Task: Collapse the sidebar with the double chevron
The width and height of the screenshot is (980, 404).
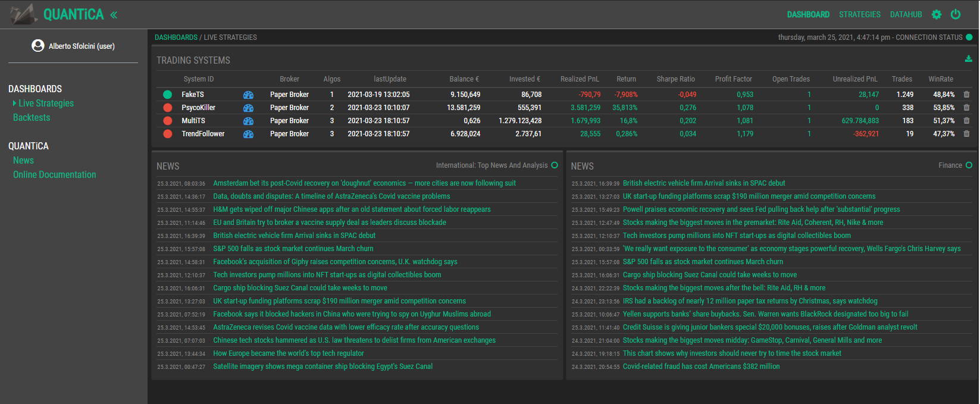Action: 114,15
